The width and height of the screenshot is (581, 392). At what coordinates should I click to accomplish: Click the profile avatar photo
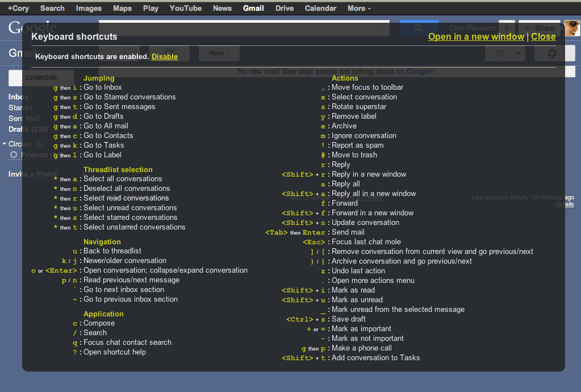coord(572,28)
